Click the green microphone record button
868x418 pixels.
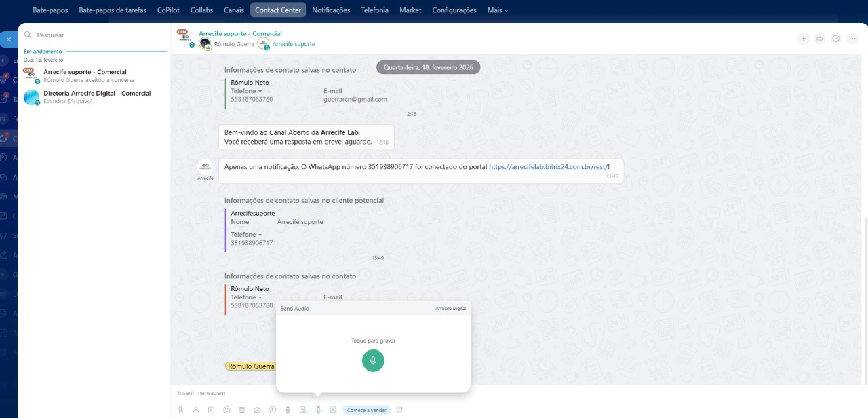click(x=373, y=360)
